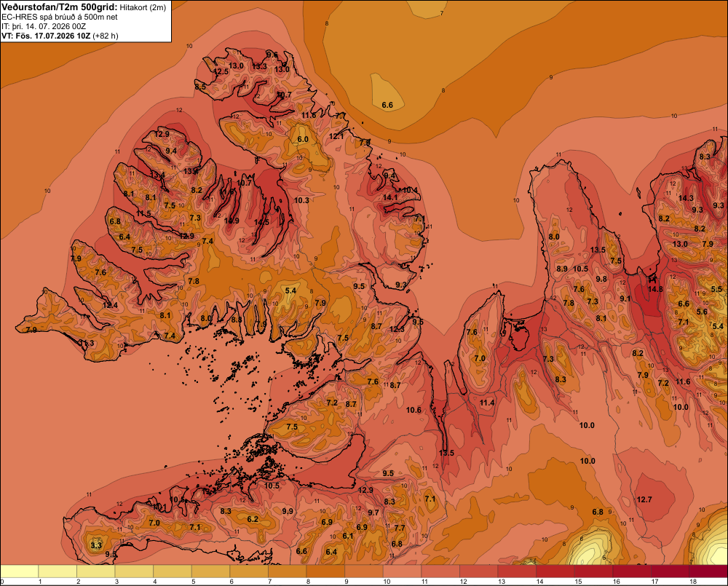Click the EC-HRES forecast description line

60,17
